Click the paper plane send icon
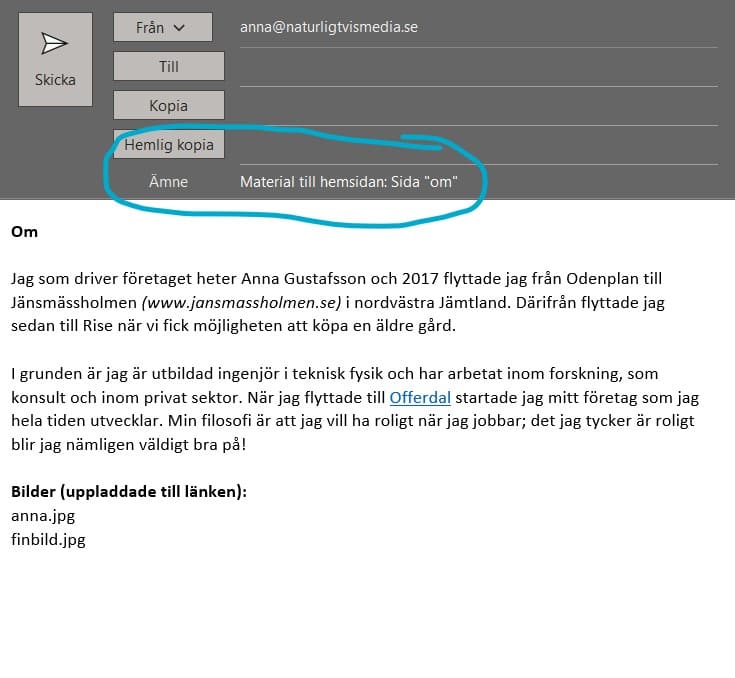The width and height of the screenshot is (735, 678). point(54,44)
